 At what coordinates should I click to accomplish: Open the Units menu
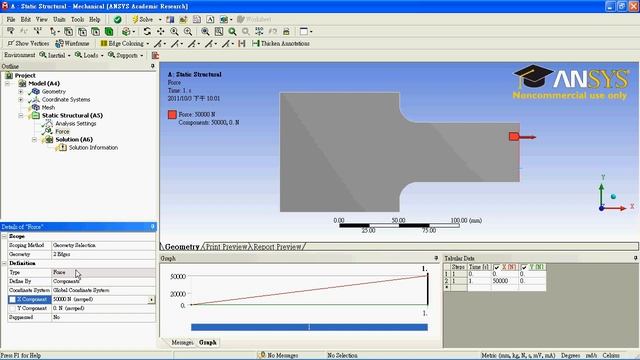pos(59,19)
